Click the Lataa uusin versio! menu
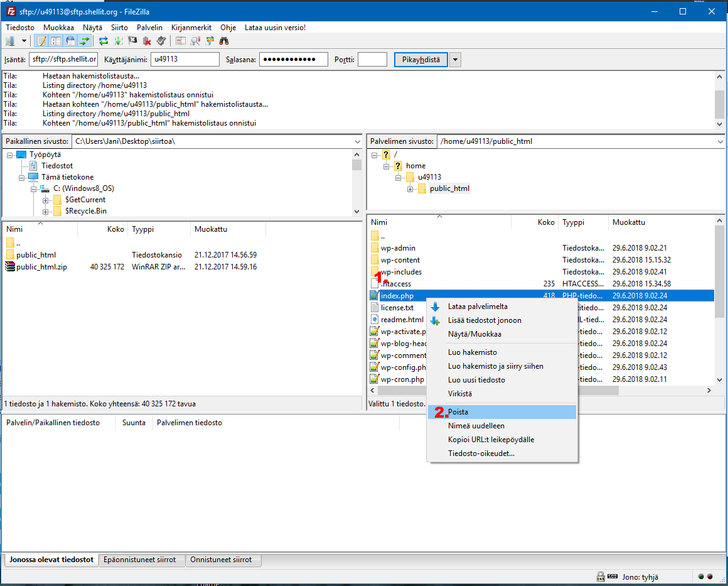728x586 pixels. (x=275, y=28)
